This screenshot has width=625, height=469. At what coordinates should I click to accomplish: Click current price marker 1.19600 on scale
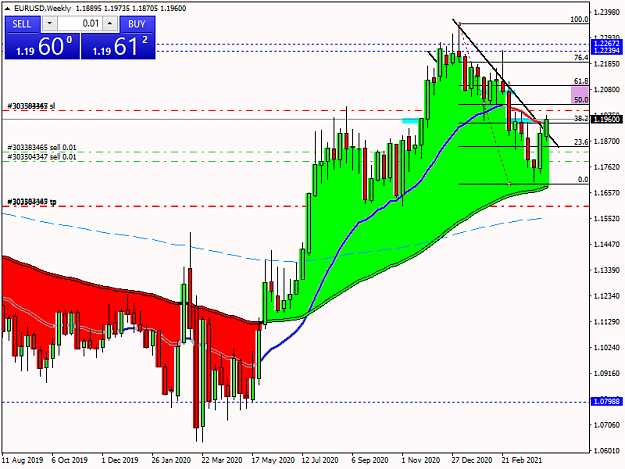click(606, 119)
